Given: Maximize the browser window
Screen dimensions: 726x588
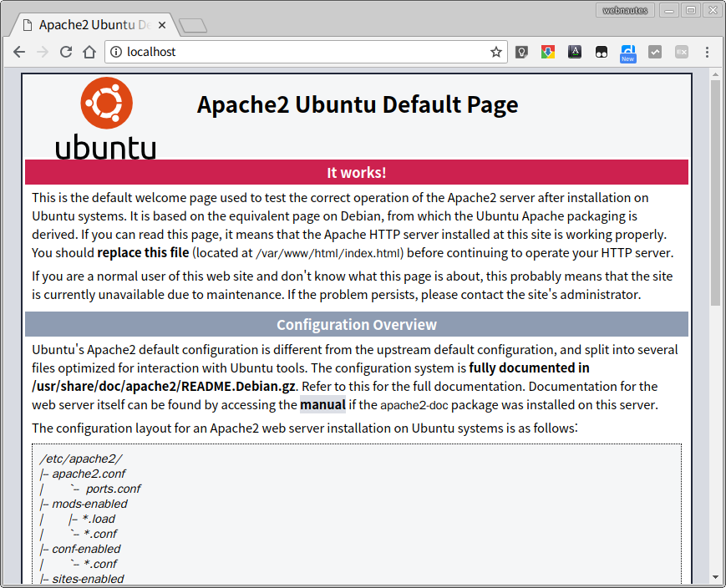Looking at the screenshot, I should point(691,10).
